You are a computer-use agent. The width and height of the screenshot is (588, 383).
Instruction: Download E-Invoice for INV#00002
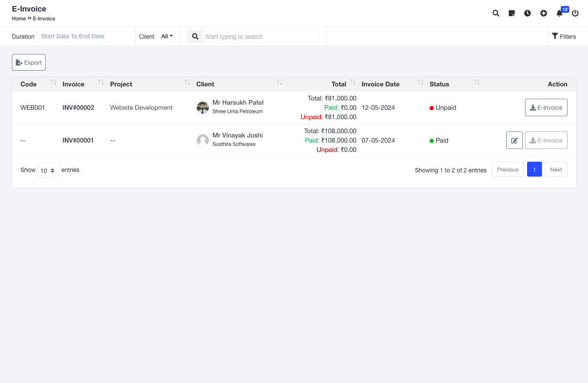pos(546,108)
